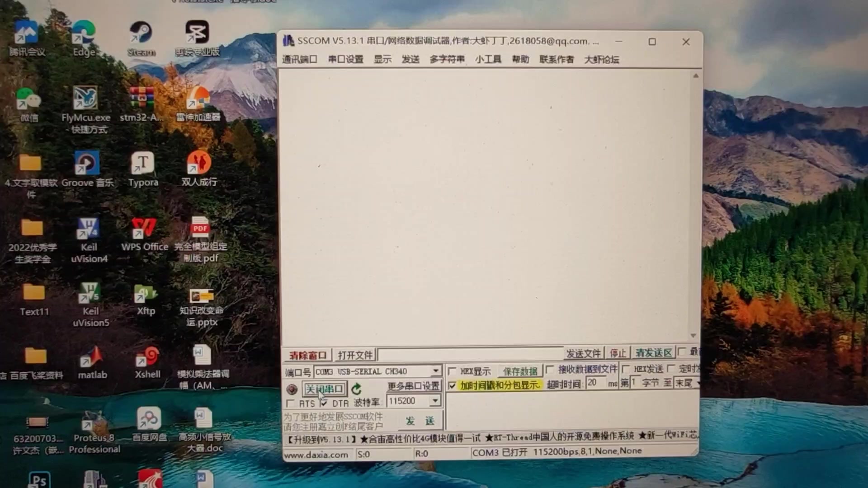The image size is (868, 488).
Task: Click the 关闭串口 button
Action: tap(324, 389)
